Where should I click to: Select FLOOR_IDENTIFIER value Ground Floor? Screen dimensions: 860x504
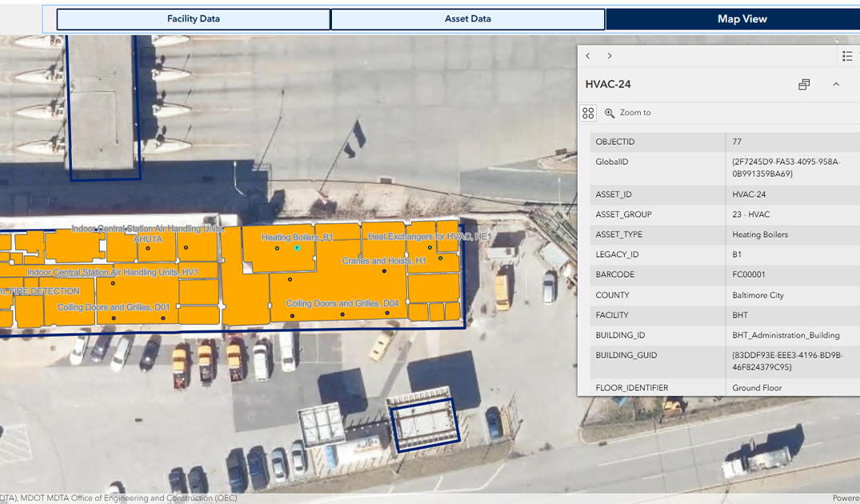tap(757, 388)
